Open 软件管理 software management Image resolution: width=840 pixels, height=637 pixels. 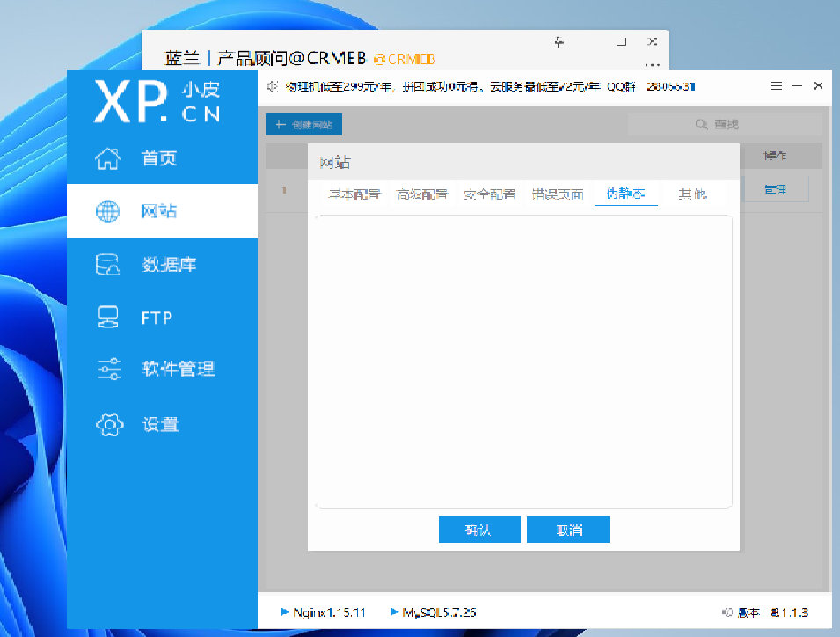pyautogui.click(x=162, y=370)
